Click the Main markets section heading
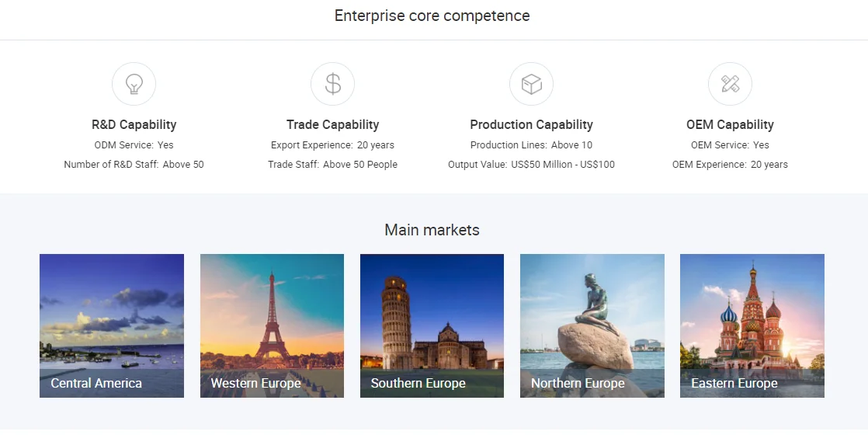Screen dimensions: 868x435 click(x=432, y=230)
